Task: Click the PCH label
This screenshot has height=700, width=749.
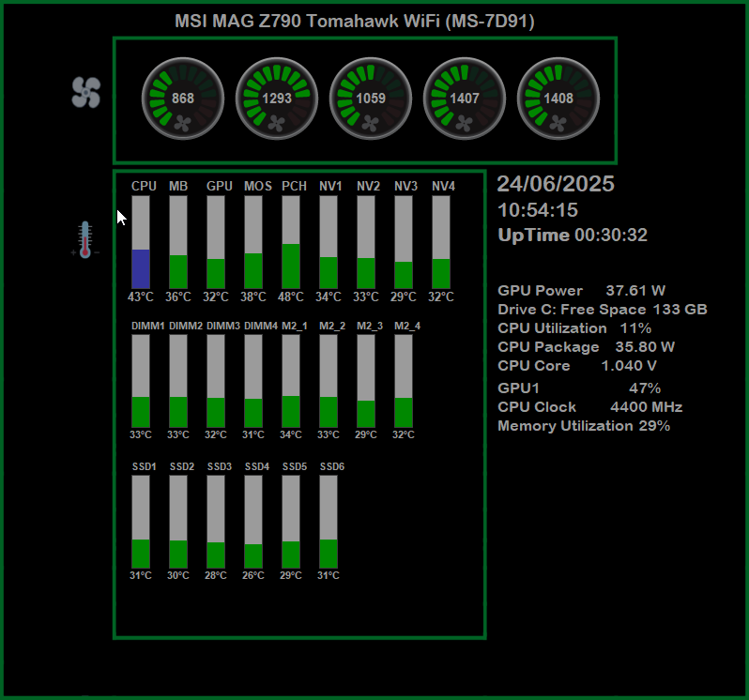Action: coord(295,186)
